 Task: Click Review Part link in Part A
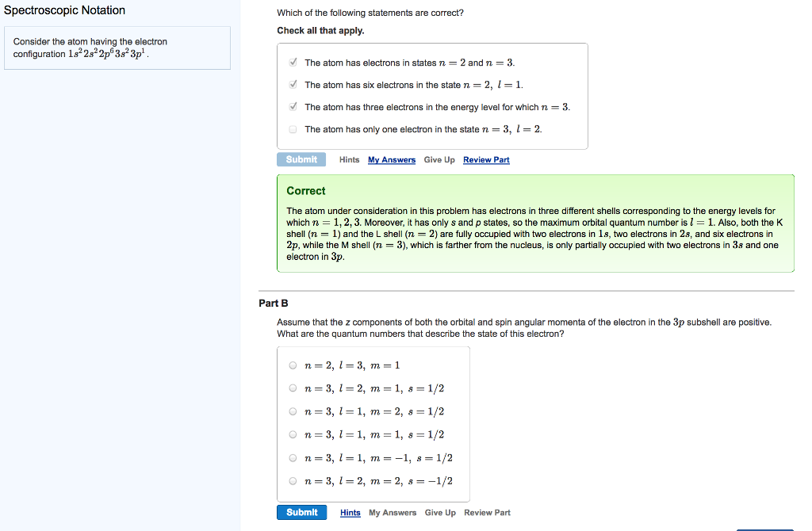pyautogui.click(x=486, y=160)
